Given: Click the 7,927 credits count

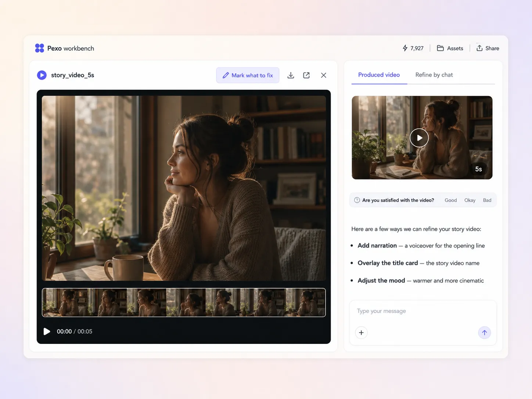Looking at the screenshot, I should coord(417,48).
